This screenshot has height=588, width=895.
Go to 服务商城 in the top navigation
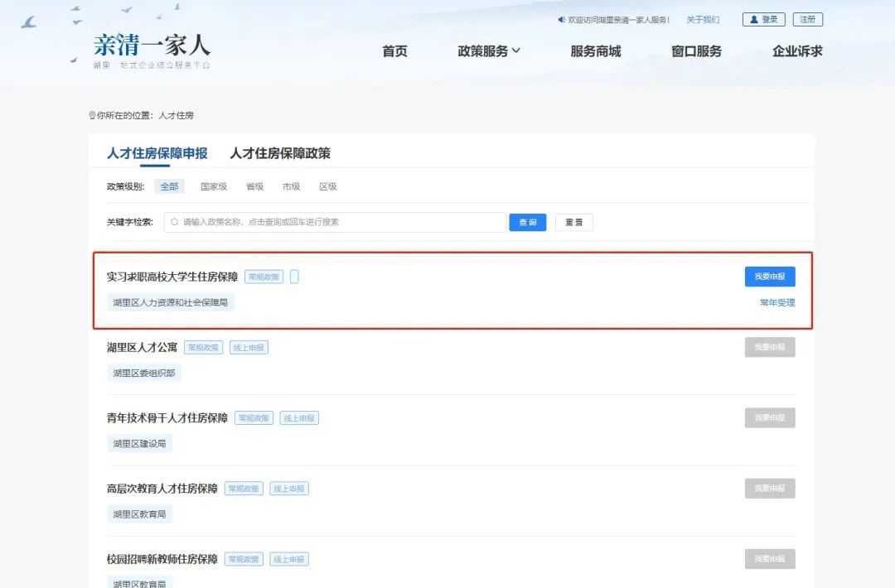point(595,51)
